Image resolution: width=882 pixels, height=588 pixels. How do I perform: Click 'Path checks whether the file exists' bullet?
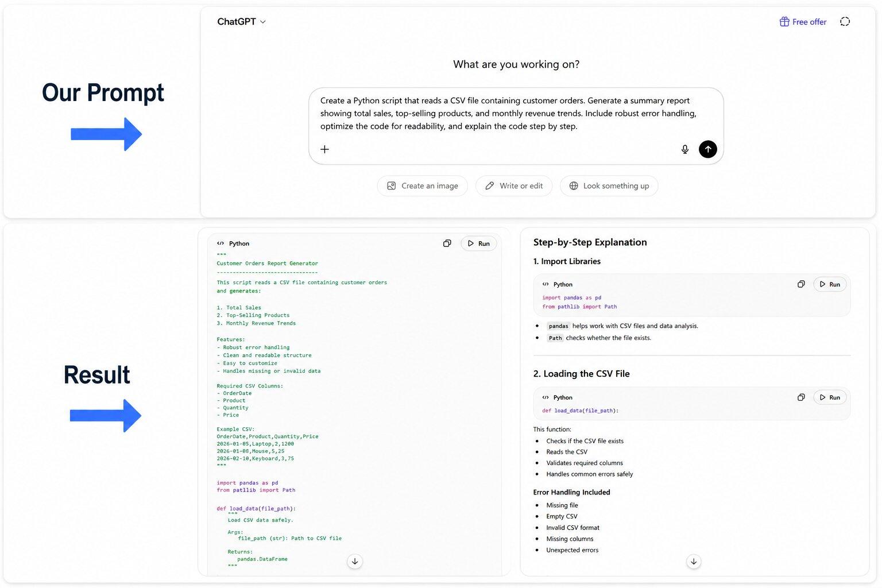click(599, 338)
